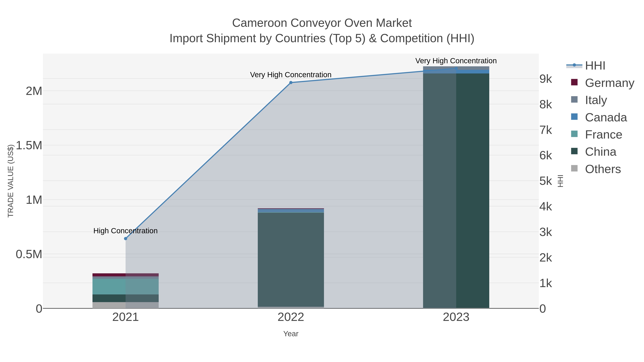The image size is (644, 362).
Task: Toggle the France legend entry
Action: (x=596, y=134)
